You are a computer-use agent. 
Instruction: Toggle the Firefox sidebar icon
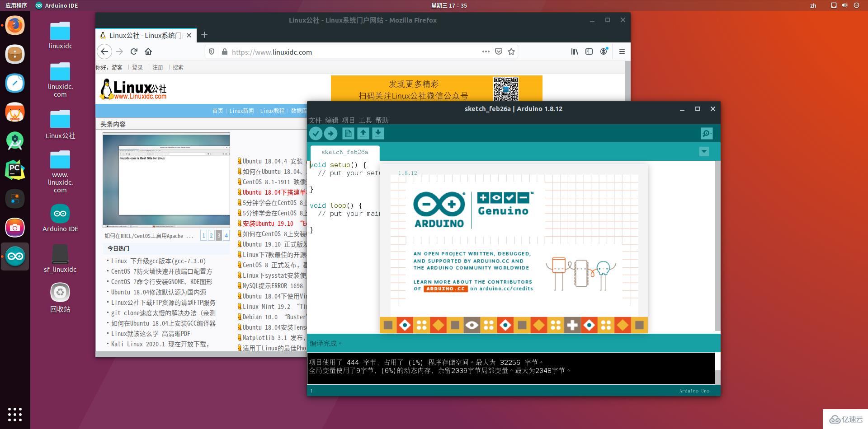589,51
